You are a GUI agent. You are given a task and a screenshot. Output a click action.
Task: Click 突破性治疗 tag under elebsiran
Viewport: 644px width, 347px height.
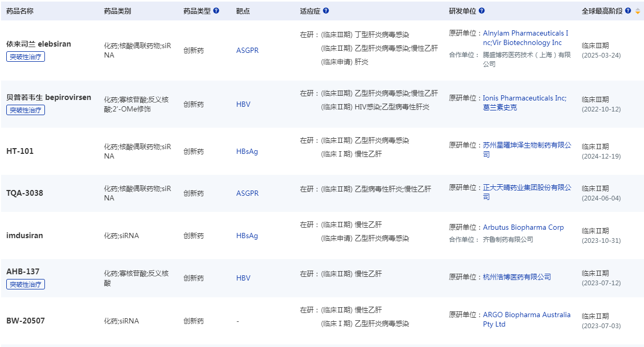coord(26,57)
